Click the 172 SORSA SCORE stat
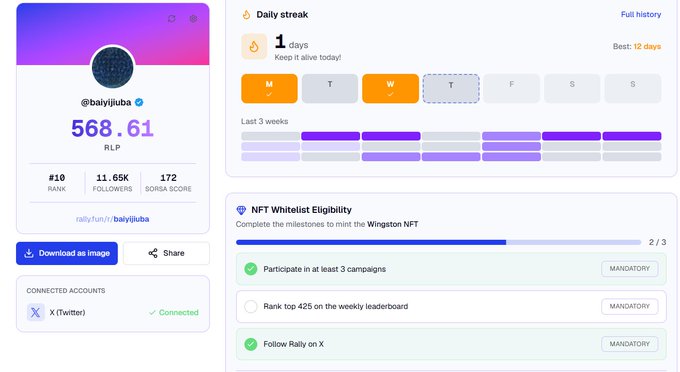Viewport: 680px width, 372px height. (168, 183)
